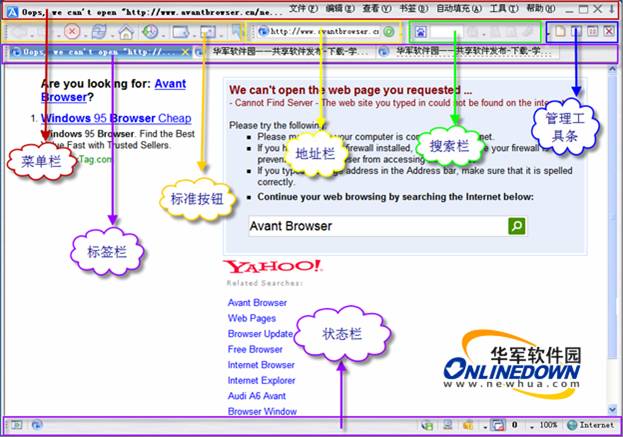623x437 pixels.
Task: Open the 查看(V) menu
Action: [x=376, y=8]
